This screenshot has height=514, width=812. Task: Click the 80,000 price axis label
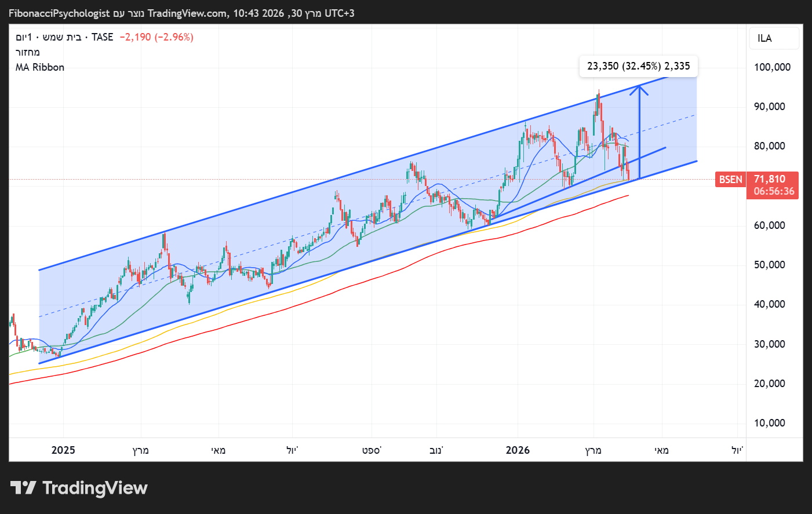click(770, 146)
